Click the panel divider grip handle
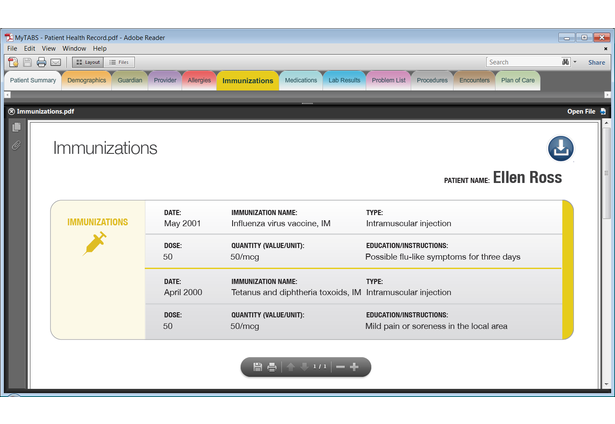 click(307, 104)
